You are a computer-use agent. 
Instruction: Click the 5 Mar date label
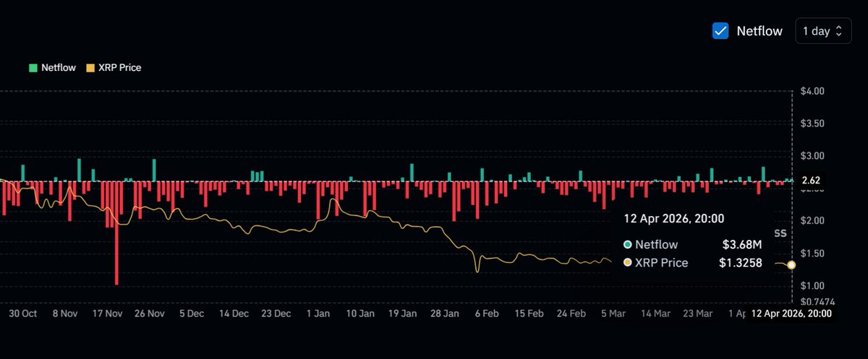pos(613,314)
